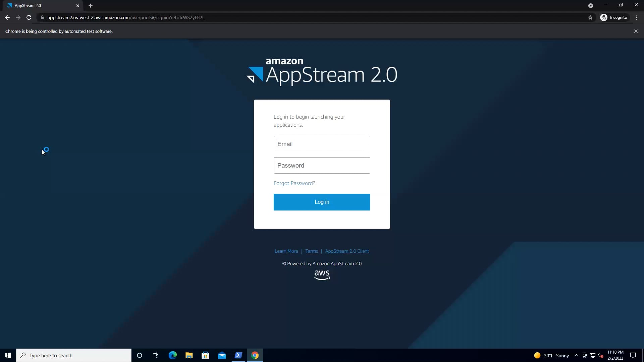Open the Forgot Password link

294,183
